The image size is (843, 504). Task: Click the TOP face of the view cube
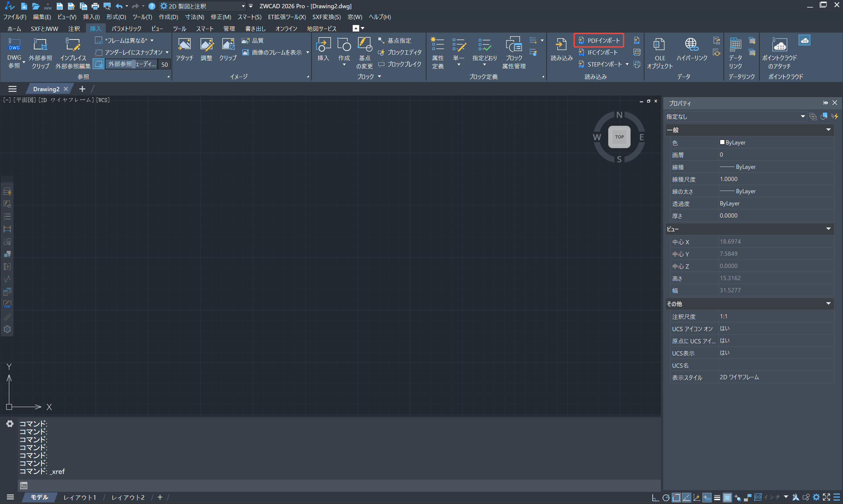[x=619, y=137]
